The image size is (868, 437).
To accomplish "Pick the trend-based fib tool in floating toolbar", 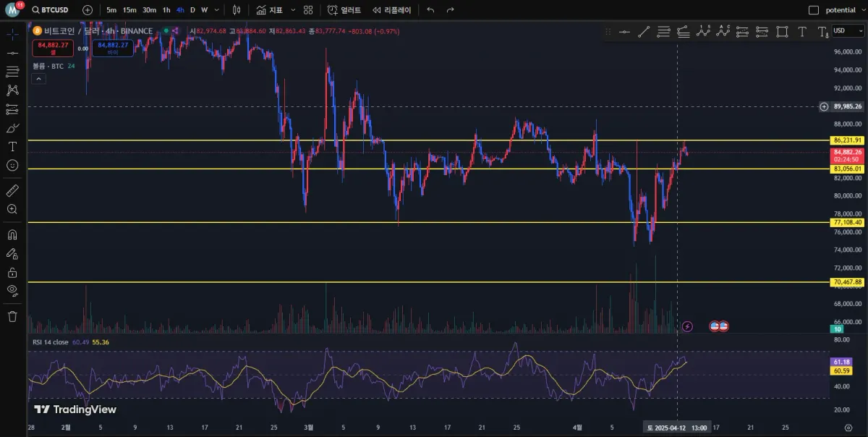I will (683, 31).
